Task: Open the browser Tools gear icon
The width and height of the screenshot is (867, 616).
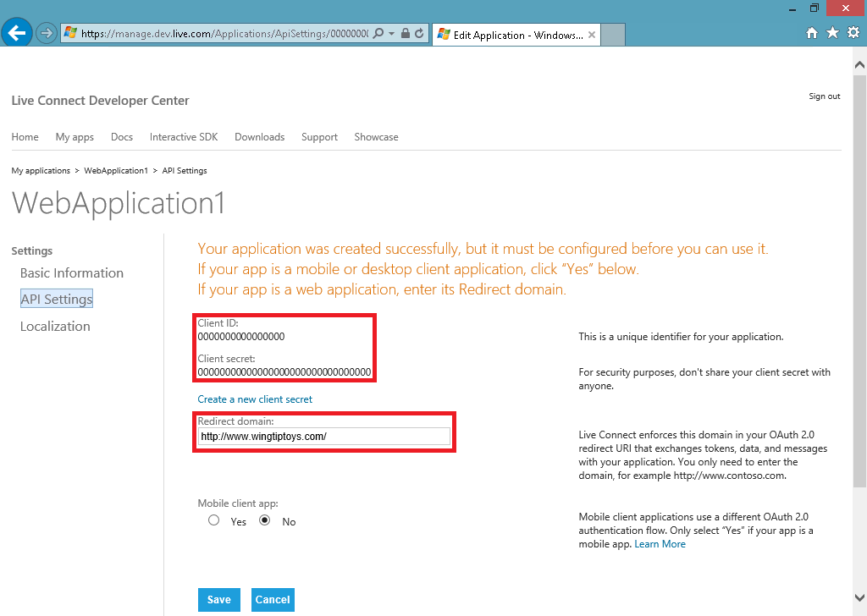Action: tap(853, 33)
